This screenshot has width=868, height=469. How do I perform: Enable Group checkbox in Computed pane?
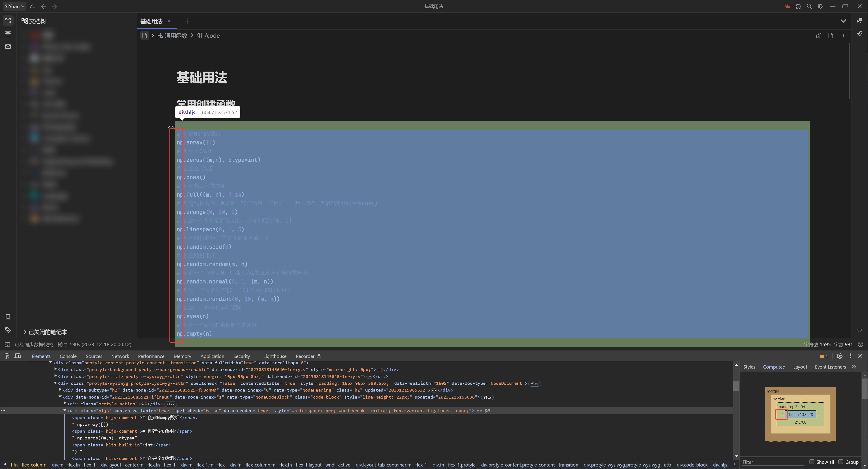[841, 462]
